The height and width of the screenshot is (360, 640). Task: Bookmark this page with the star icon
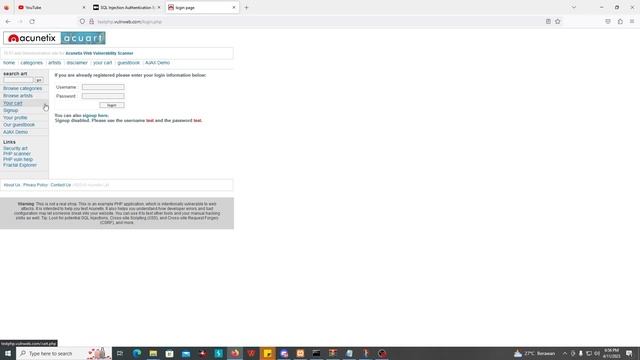coord(558,22)
